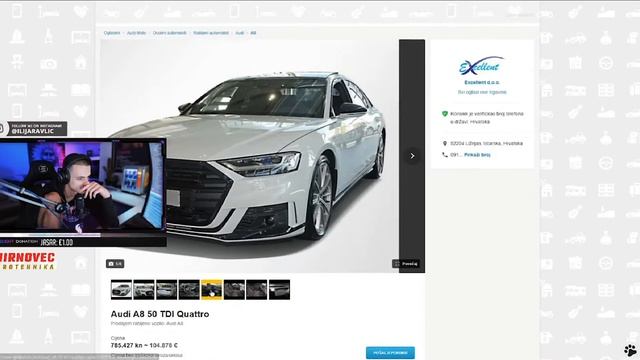640x360 pixels.
Task: Select the sixth car thumbnail
Action: coord(234,290)
